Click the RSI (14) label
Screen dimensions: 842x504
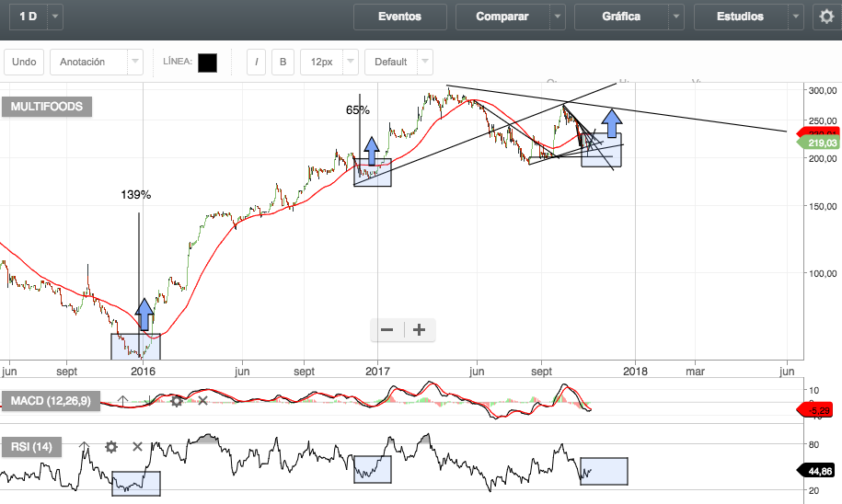(x=31, y=447)
